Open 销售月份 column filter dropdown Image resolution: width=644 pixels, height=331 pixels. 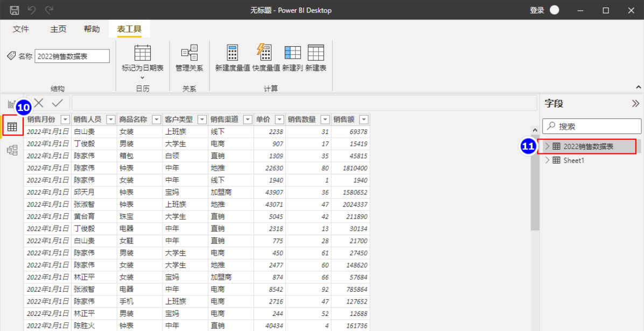[65, 119]
